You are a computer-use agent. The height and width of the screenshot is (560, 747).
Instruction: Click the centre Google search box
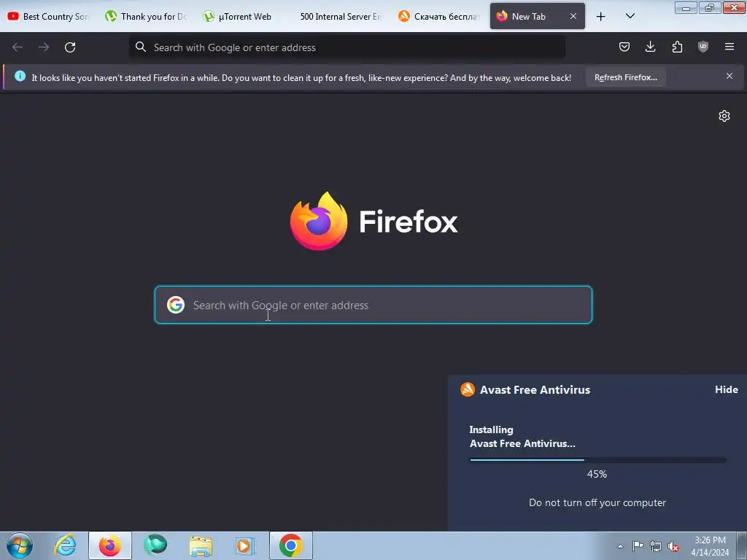point(373,305)
